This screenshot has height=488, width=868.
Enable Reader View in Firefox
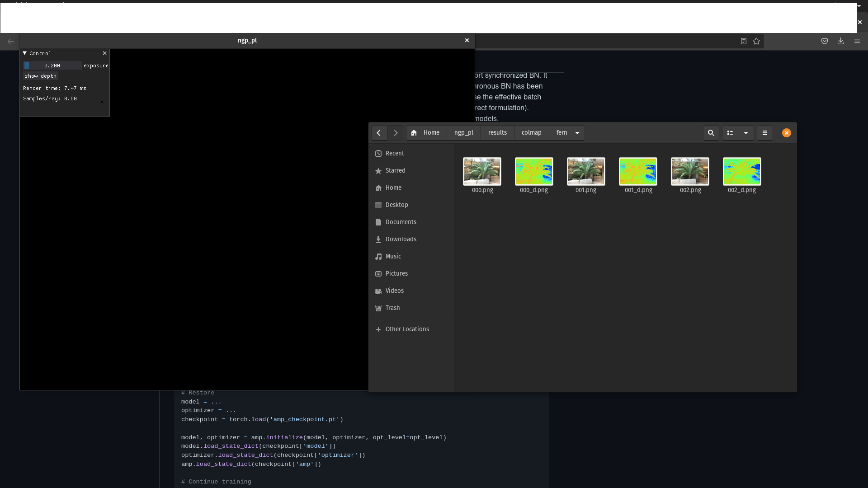coord(743,41)
